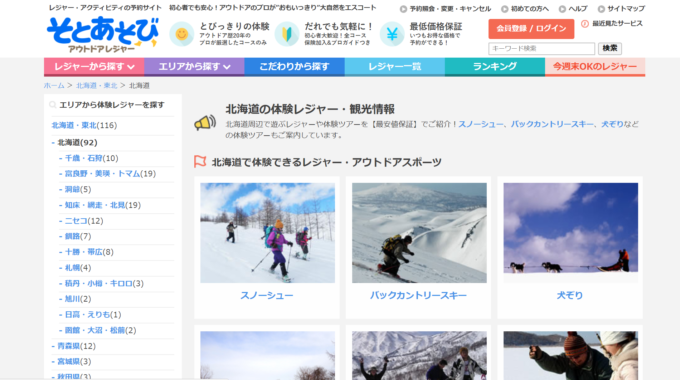Open the ヘルプ link
Screen dimensions: 680x380
tap(578, 9)
